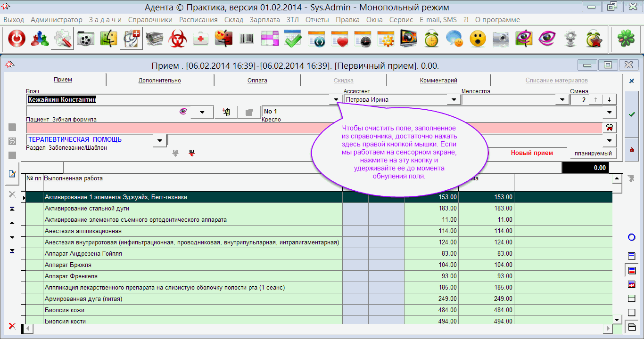
Task: Toggle the "планируемый" appointment button
Action: pos(593,153)
